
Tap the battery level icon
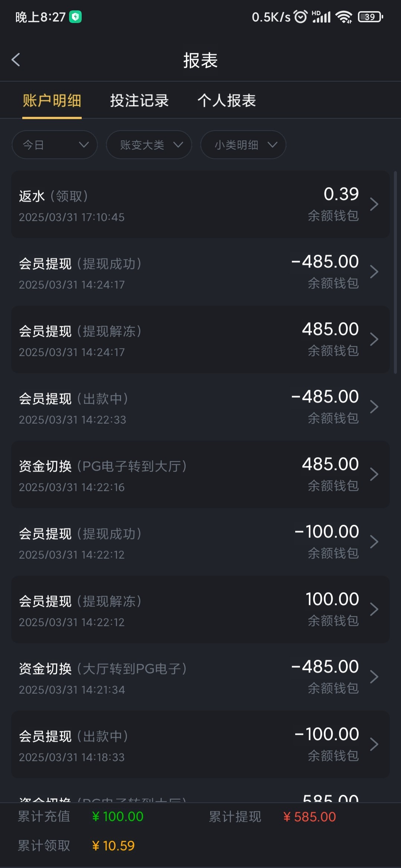370,17
